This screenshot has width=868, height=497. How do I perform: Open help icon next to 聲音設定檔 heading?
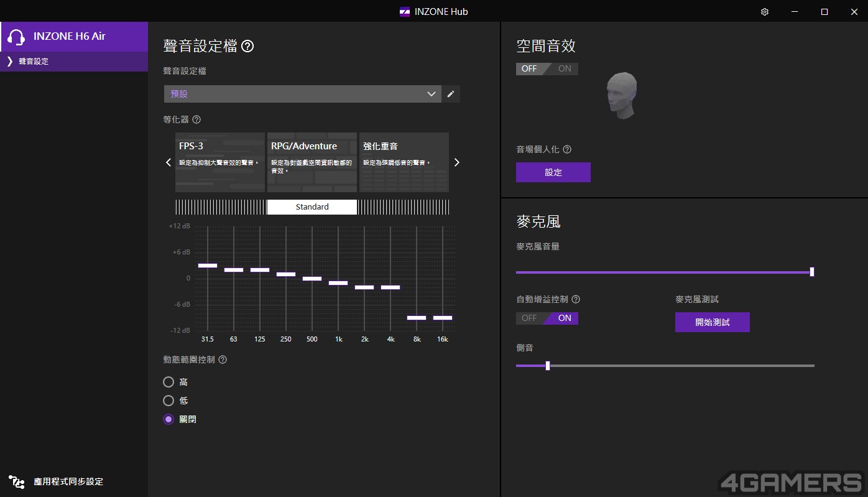247,46
